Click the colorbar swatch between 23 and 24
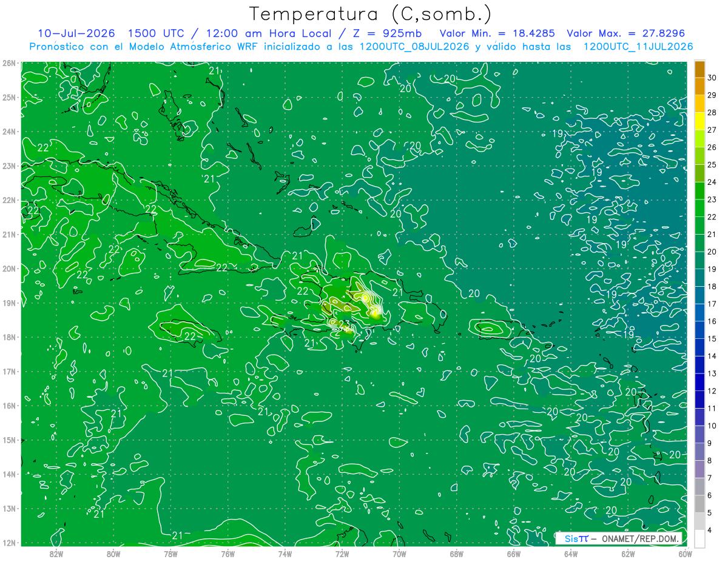This screenshot has width=728, height=562. pyautogui.click(x=699, y=190)
